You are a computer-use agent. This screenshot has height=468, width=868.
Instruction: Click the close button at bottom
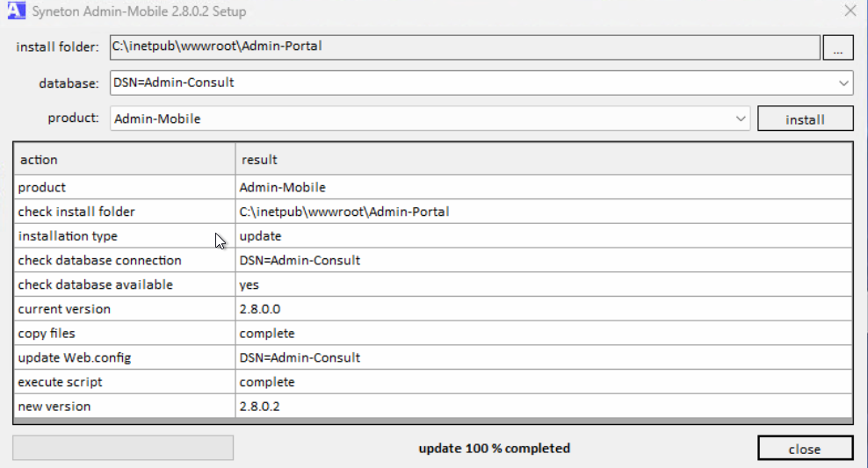[x=805, y=449]
